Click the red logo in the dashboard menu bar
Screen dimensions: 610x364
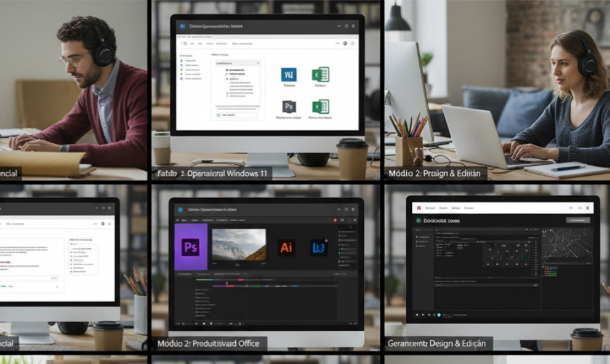point(419,208)
